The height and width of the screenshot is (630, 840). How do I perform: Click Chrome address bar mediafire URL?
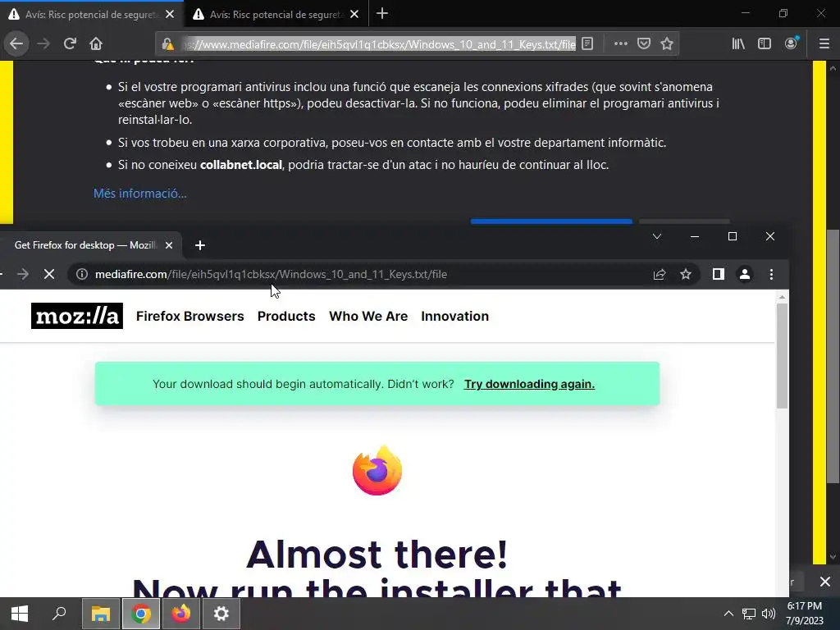(x=271, y=274)
